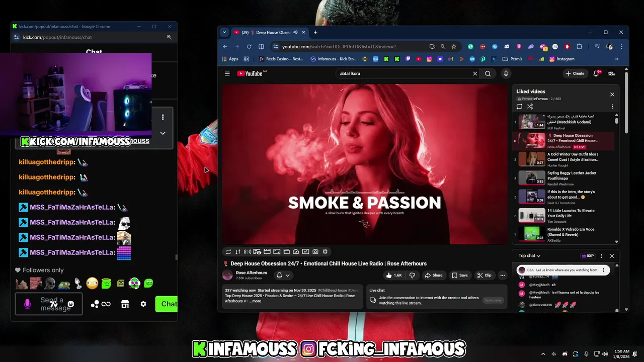The height and width of the screenshot is (362, 644).
Task: Click the camera screenshot icon under video
Action: (x=315, y=252)
